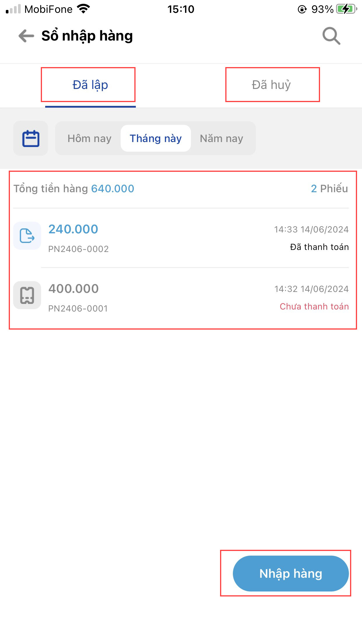Tap receipt code PN2406-0001
This screenshot has width=362, height=644.
point(78,309)
